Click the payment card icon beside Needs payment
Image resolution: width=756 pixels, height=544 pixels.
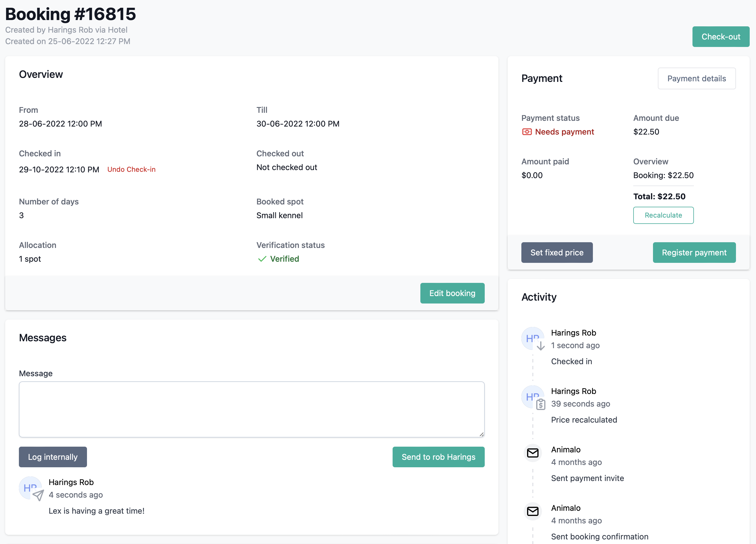coord(527,132)
